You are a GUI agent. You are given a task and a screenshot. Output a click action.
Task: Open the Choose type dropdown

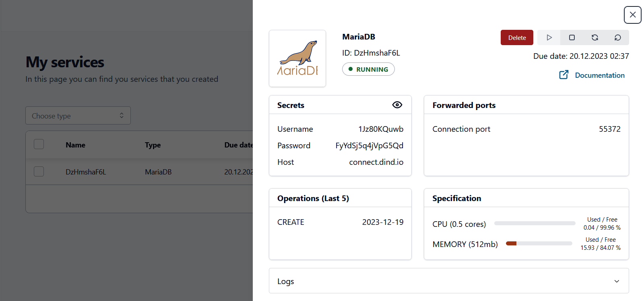78,116
